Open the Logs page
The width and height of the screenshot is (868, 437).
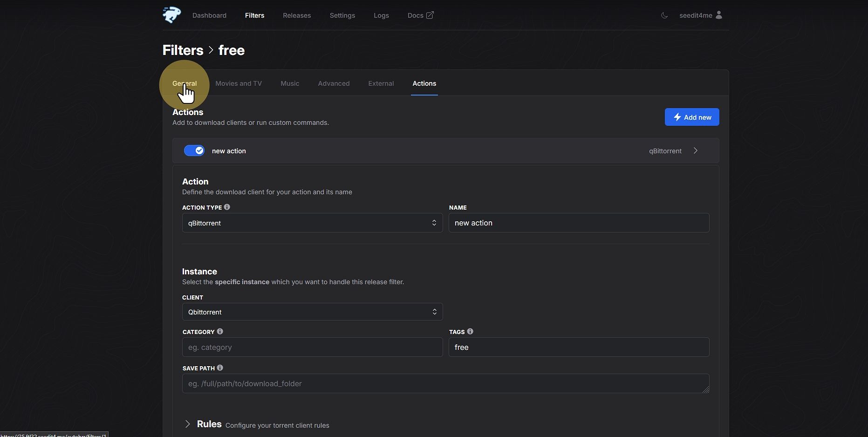click(381, 15)
